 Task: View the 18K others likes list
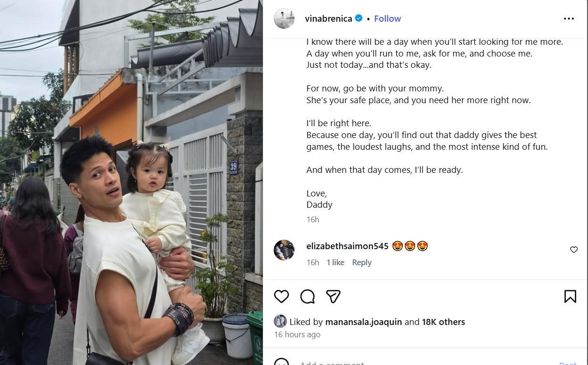tap(443, 322)
